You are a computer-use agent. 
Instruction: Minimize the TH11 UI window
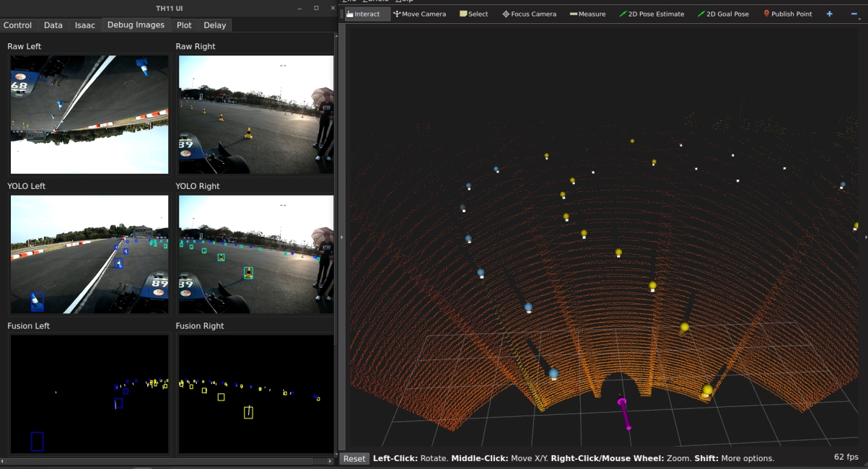pyautogui.click(x=300, y=8)
